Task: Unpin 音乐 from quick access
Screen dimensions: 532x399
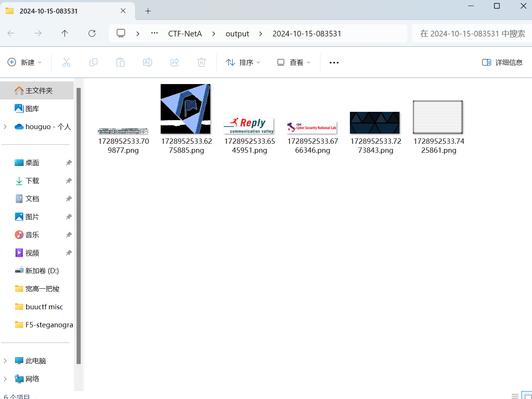Action: pos(69,235)
